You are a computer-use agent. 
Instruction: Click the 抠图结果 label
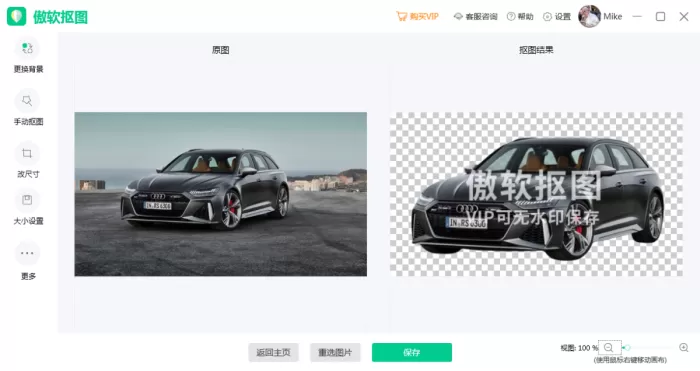[536, 50]
